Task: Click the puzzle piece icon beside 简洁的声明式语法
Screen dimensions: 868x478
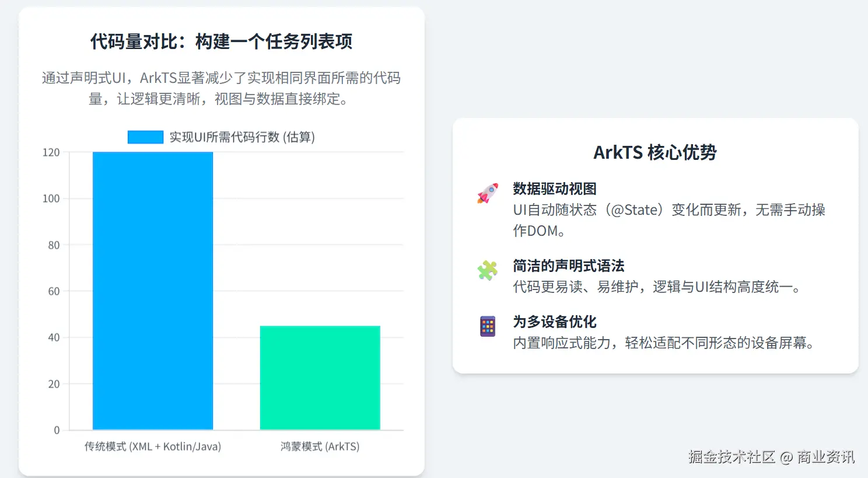Action: click(x=488, y=270)
